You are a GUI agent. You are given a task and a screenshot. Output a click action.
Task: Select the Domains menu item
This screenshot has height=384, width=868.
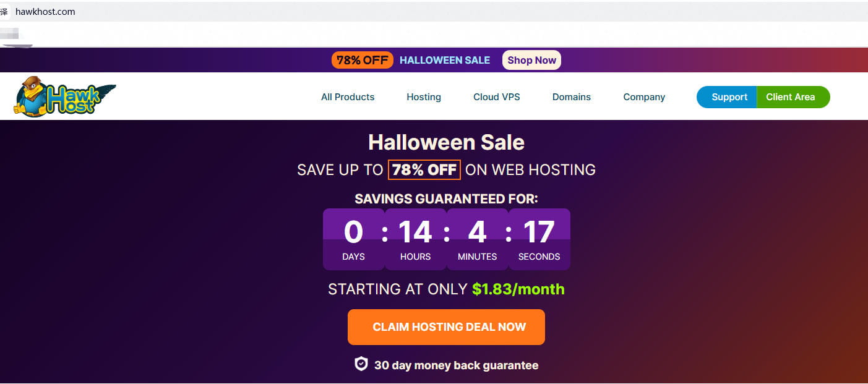click(x=572, y=97)
